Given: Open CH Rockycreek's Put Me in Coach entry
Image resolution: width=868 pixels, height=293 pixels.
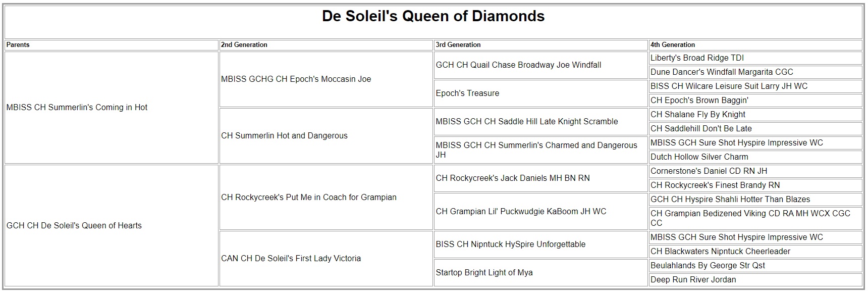Looking at the screenshot, I should [308, 198].
